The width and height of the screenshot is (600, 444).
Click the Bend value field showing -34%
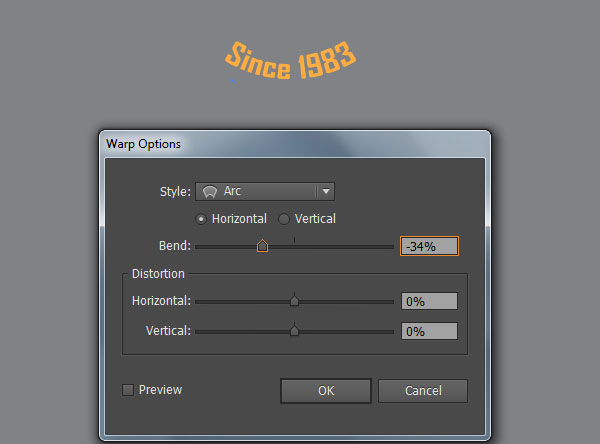429,246
